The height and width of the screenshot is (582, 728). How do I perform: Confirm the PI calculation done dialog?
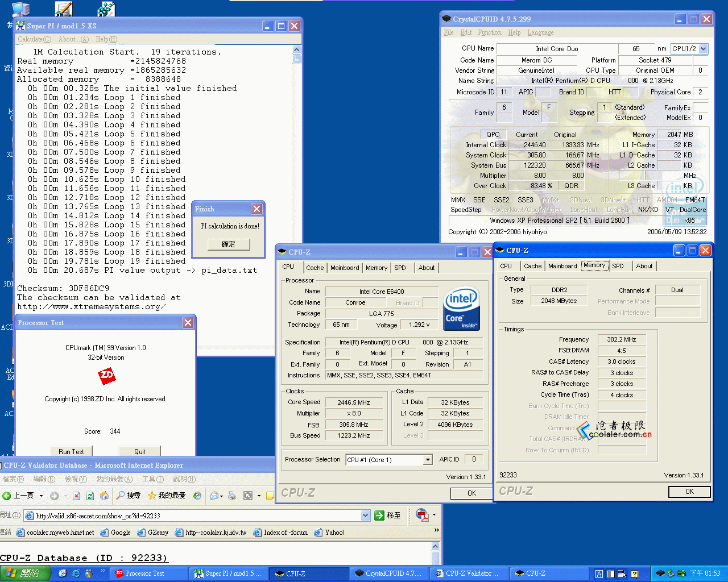(228, 244)
